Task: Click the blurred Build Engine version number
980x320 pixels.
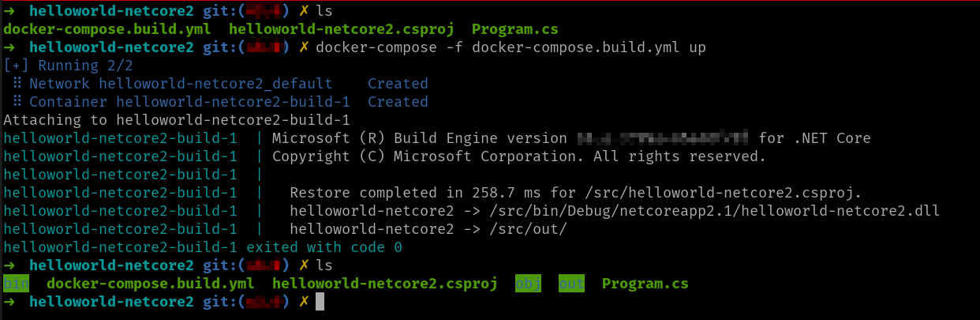Action: pyautogui.click(x=663, y=138)
